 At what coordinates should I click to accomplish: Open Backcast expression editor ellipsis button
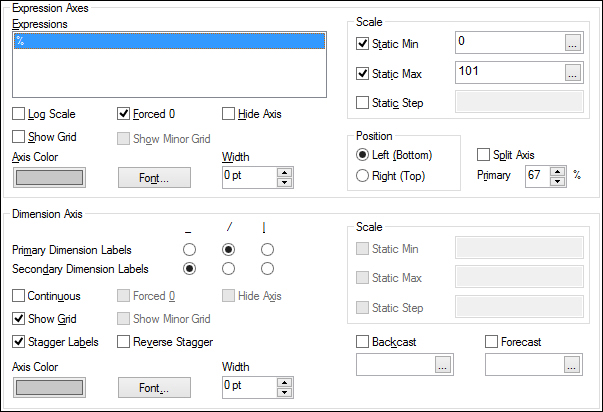point(443,365)
